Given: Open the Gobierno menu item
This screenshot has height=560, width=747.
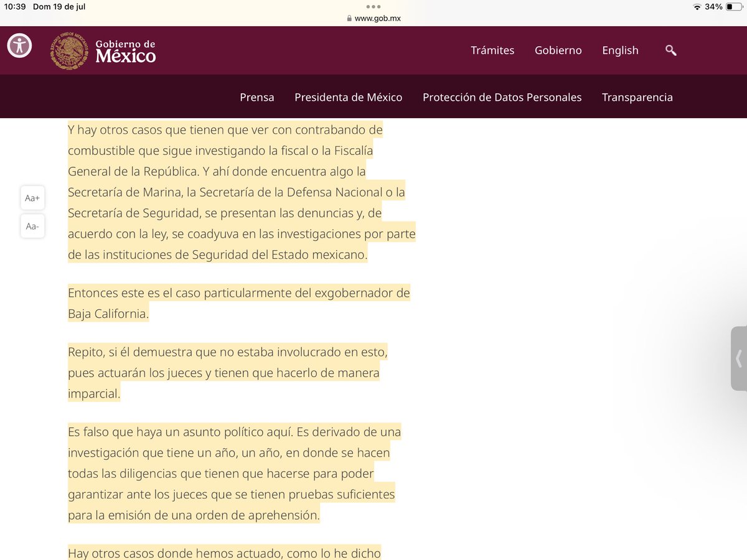Looking at the screenshot, I should click(x=558, y=50).
